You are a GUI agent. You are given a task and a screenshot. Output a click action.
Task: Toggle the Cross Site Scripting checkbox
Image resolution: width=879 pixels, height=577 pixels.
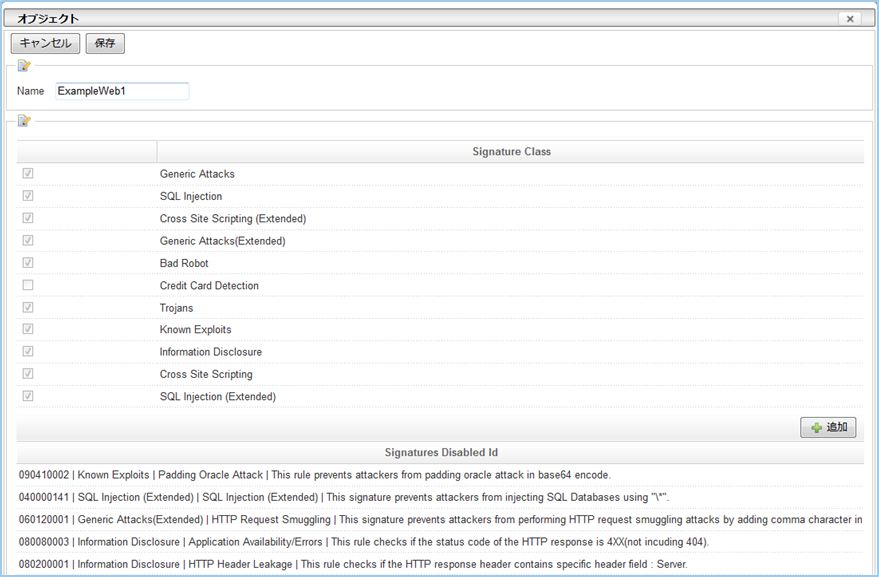click(27, 374)
